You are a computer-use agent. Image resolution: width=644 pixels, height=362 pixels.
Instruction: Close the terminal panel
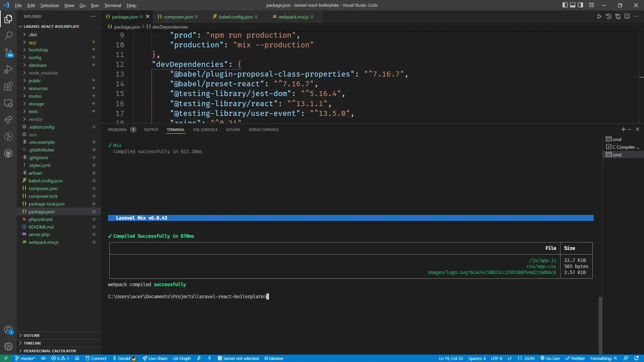click(x=637, y=130)
